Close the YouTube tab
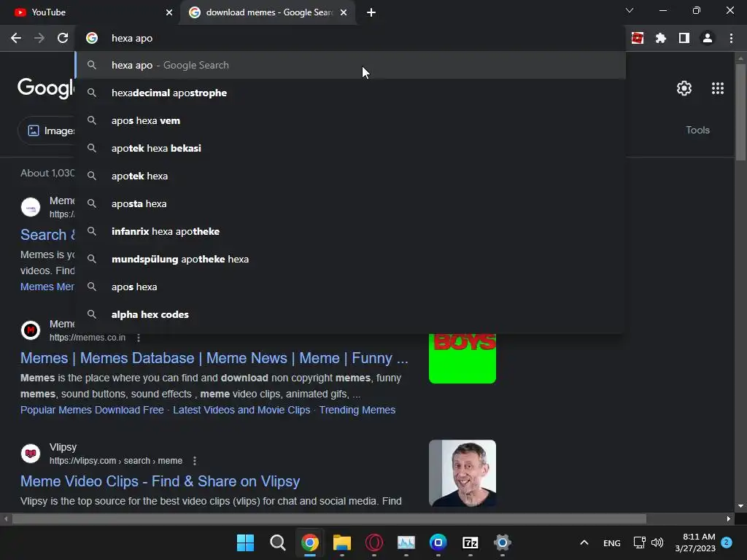747x560 pixels. point(169,12)
